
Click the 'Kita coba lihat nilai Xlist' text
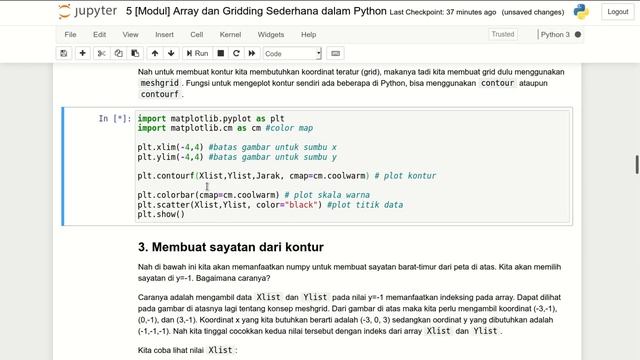click(187, 350)
